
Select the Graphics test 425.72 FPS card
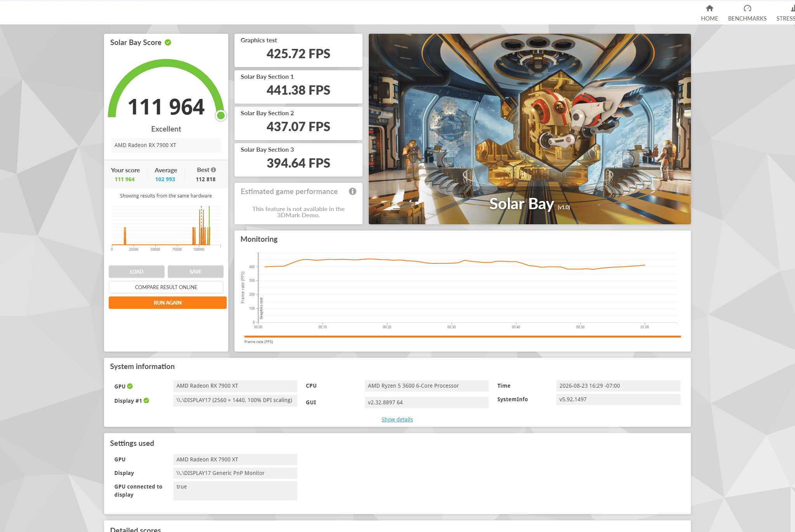click(299, 50)
